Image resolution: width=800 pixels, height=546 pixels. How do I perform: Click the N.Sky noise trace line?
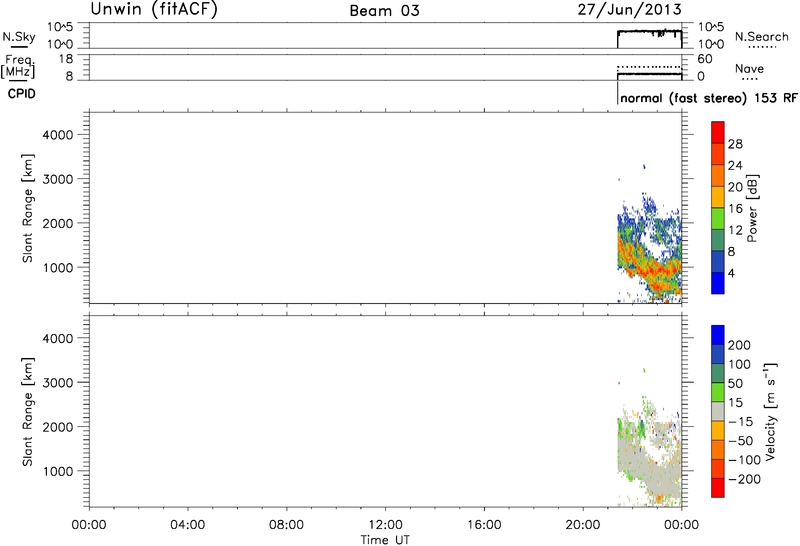point(649,32)
